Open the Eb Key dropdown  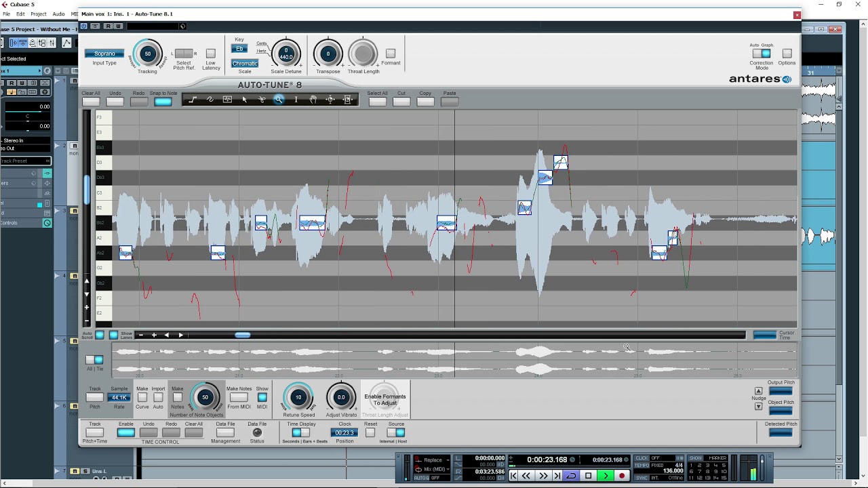(239, 49)
